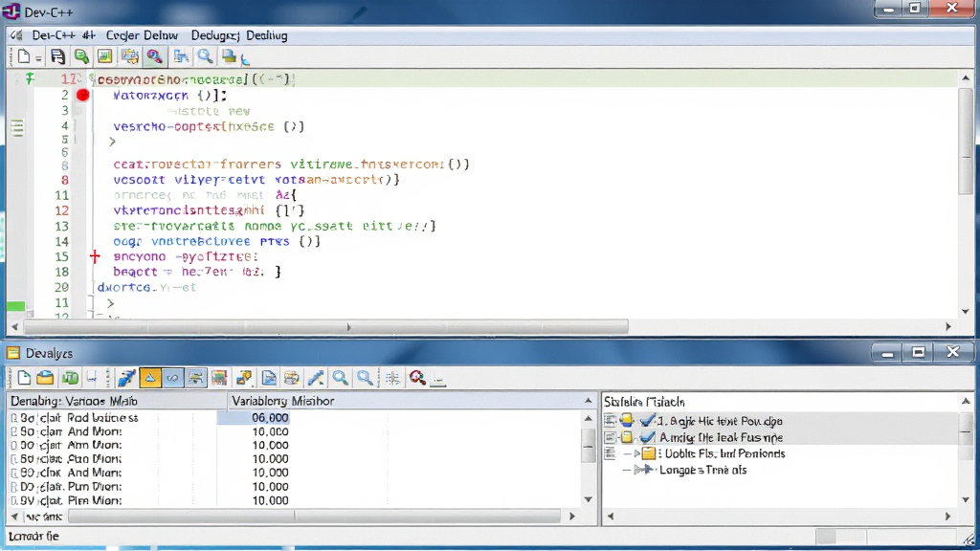Image resolution: width=980 pixels, height=551 pixels.
Task: Click the 'Denabing: Varioos Mlaib' column header
Action: 118,401
